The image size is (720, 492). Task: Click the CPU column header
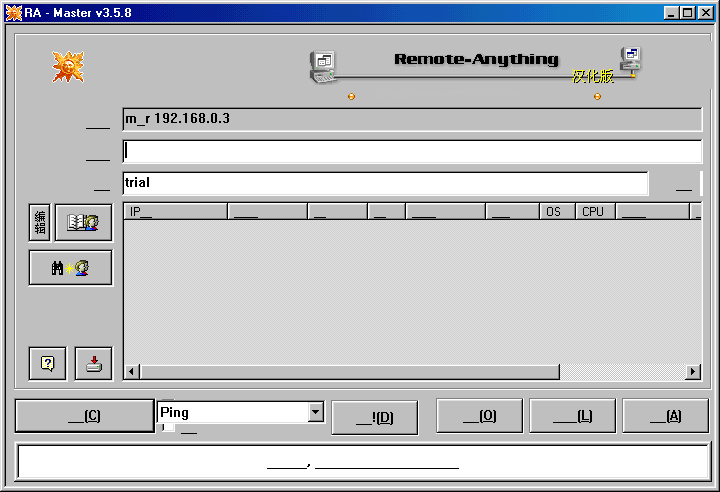coord(593,212)
